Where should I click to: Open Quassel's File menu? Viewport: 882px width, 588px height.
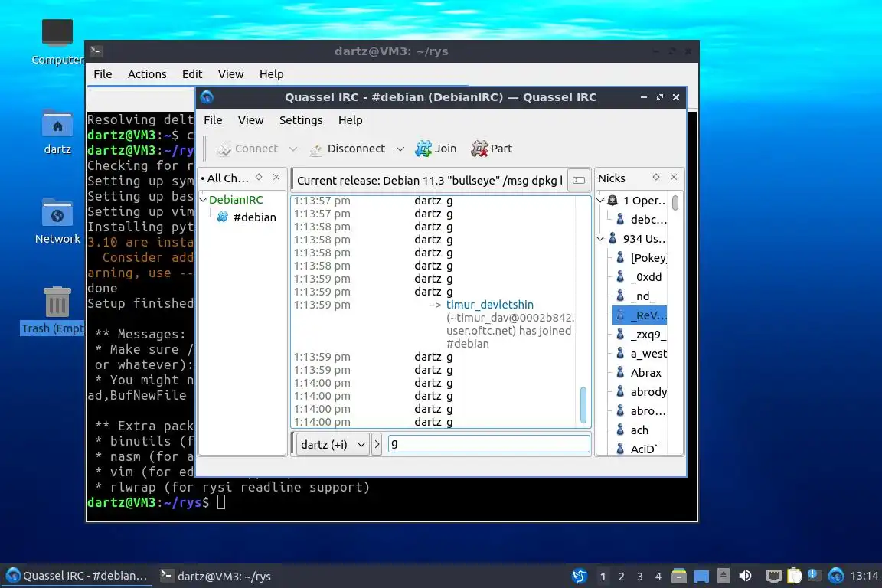click(213, 120)
